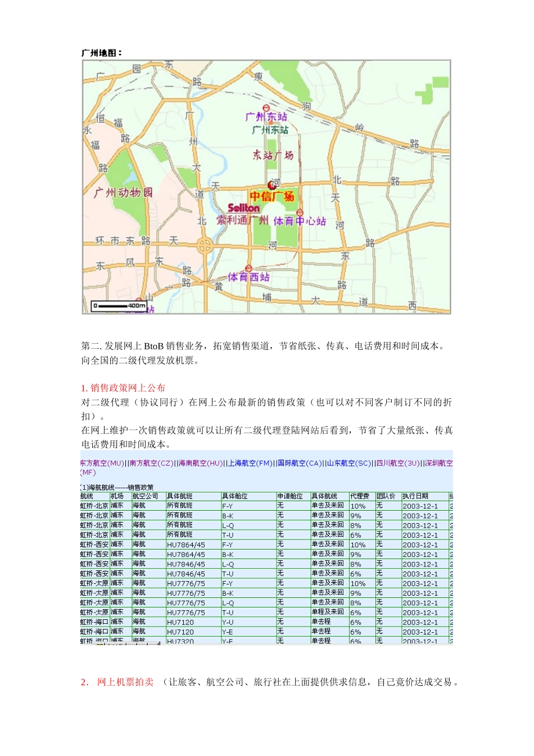Click the paragraph starting 第二. 发展网上 BtoB
The height and width of the screenshot is (756, 534).
(x=264, y=346)
